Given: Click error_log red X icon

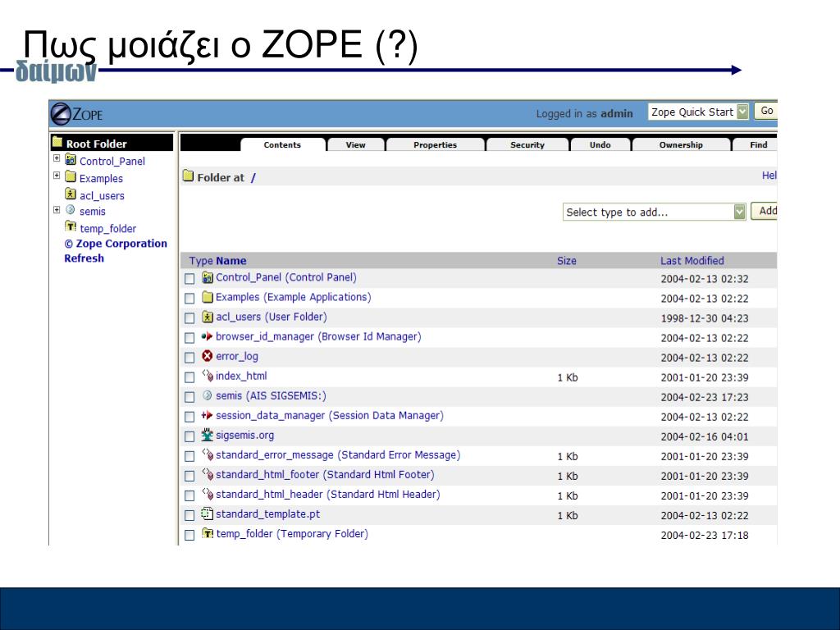Looking at the screenshot, I should [x=208, y=356].
